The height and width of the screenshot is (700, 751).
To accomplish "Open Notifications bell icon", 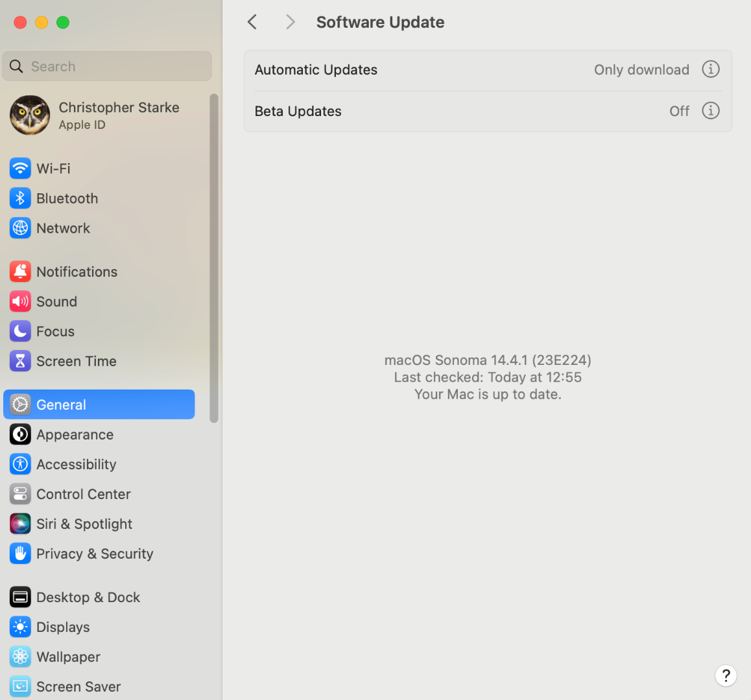I will [x=20, y=272].
